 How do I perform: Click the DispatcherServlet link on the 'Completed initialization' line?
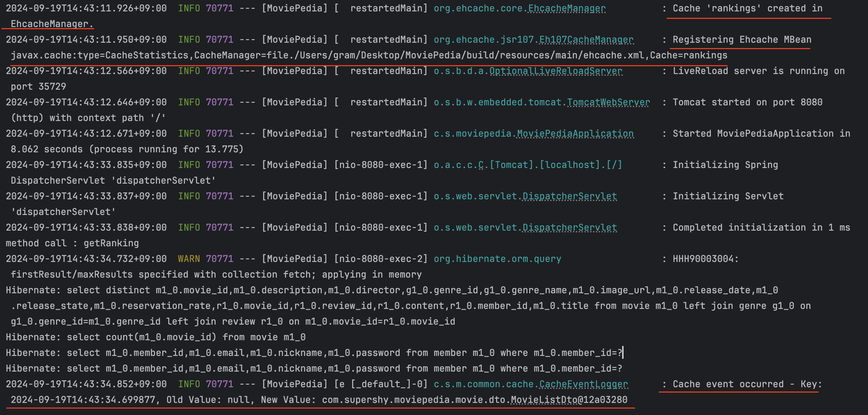[569, 228]
